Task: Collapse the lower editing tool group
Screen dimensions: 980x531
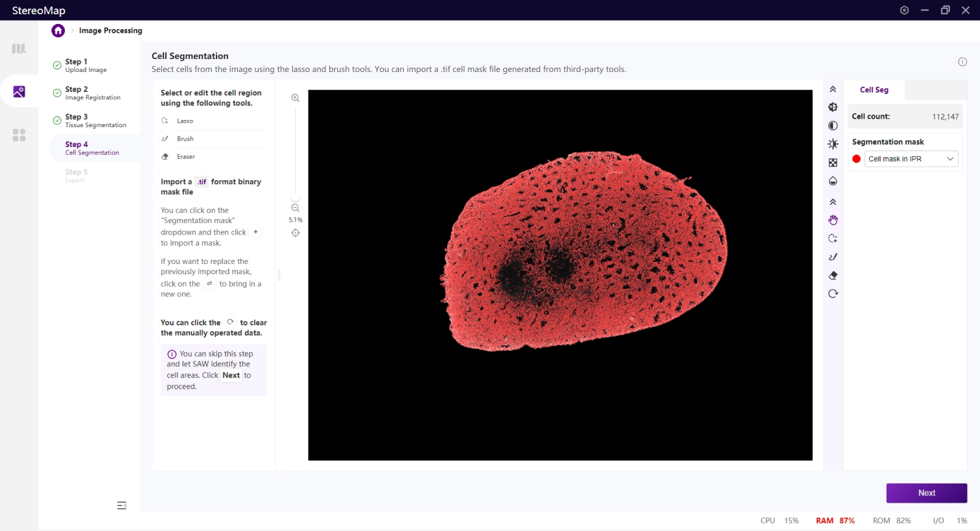Action: tap(833, 202)
